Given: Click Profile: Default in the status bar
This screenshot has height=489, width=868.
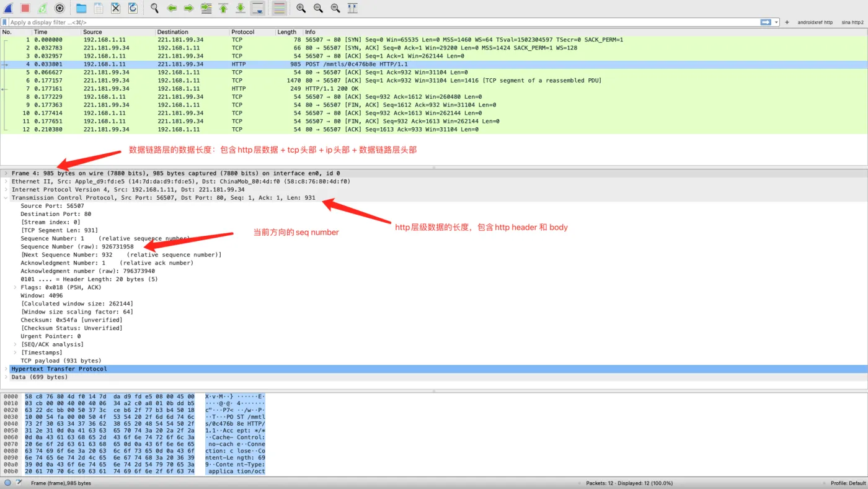Looking at the screenshot, I should [x=848, y=483].
